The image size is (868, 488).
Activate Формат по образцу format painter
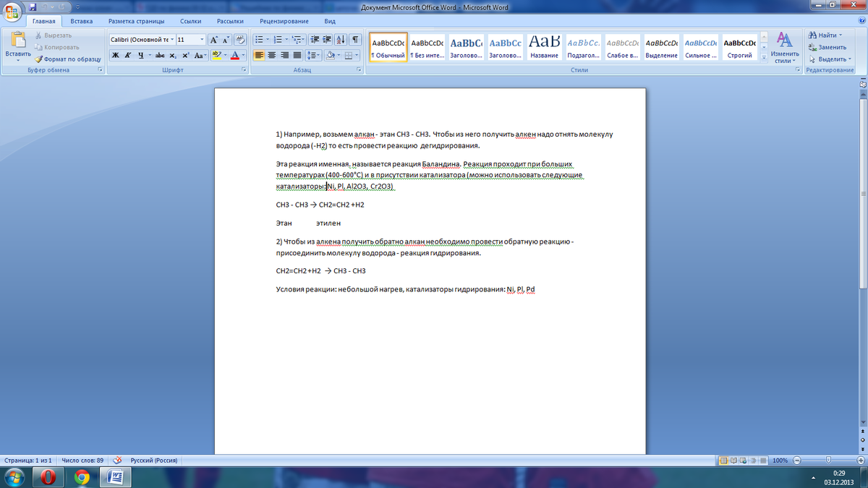pyautogui.click(x=67, y=59)
